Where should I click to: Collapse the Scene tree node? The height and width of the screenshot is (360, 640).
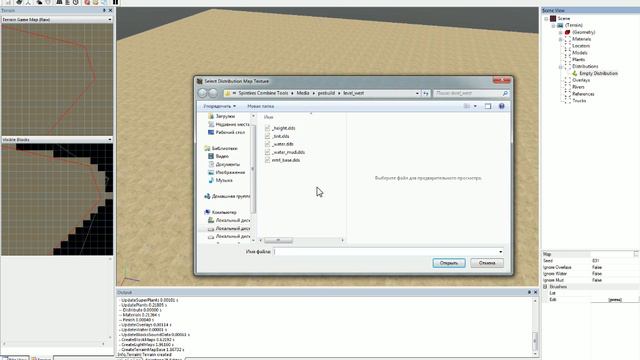(x=546, y=19)
